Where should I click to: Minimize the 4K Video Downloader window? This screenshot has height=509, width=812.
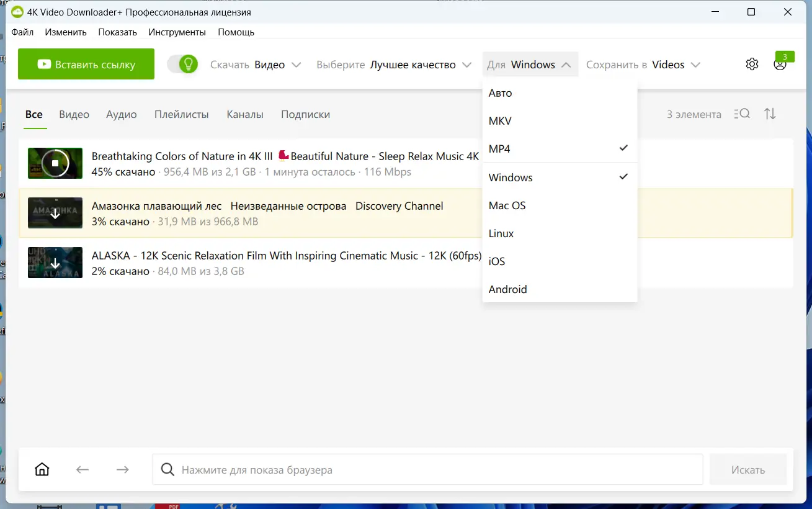[714, 12]
